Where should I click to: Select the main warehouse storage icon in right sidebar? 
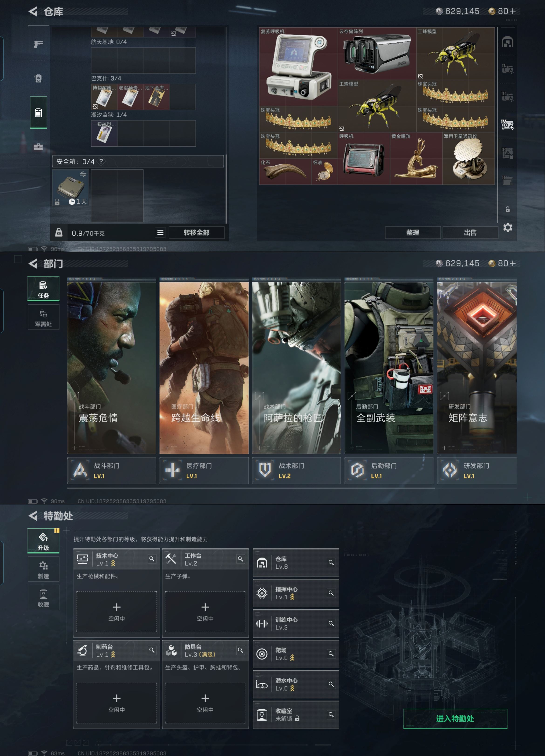pos(507,42)
